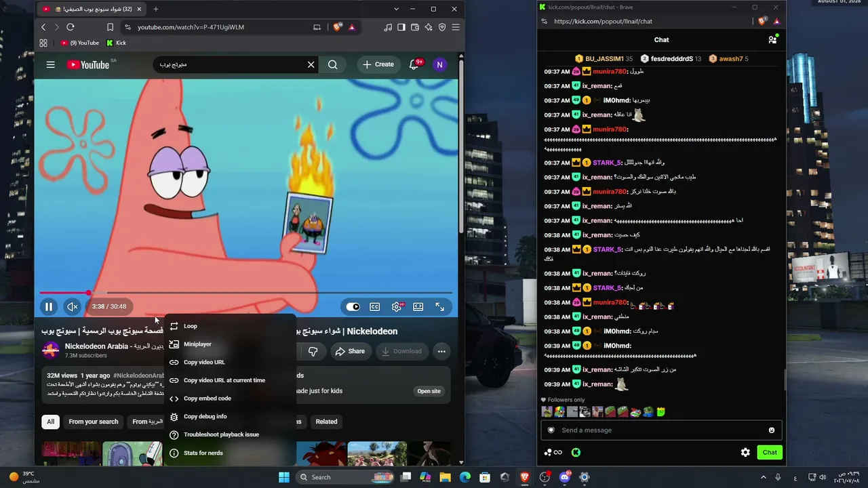Screen dimensions: 868x488
Task: Share the video with the Share button
Action: (350, 351)
